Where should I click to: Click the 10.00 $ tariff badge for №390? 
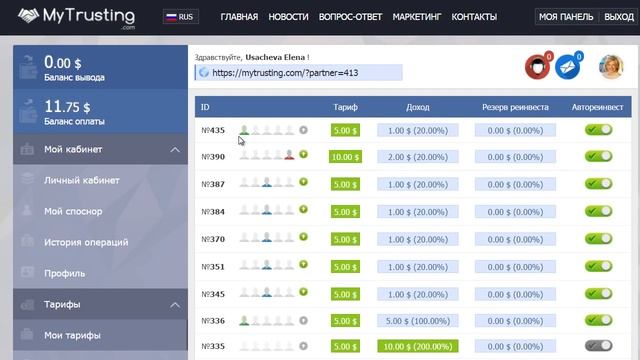point(345,157)
